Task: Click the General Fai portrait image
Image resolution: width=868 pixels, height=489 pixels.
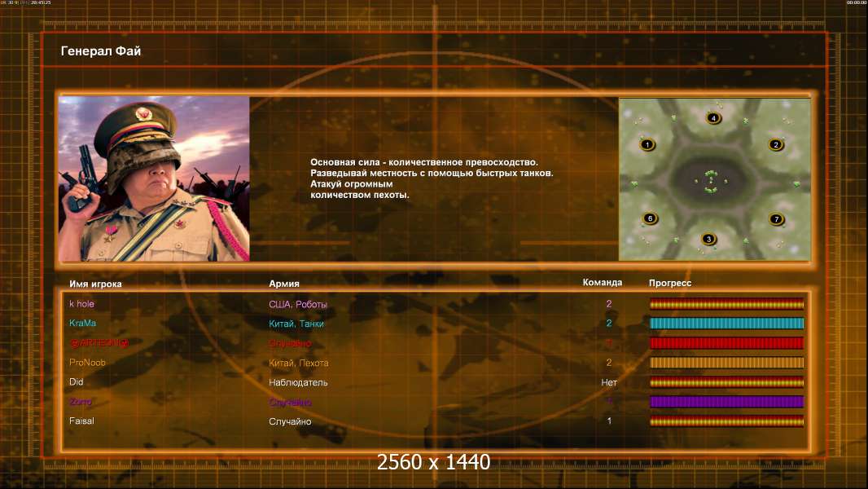Action: [x=154, y=178]
